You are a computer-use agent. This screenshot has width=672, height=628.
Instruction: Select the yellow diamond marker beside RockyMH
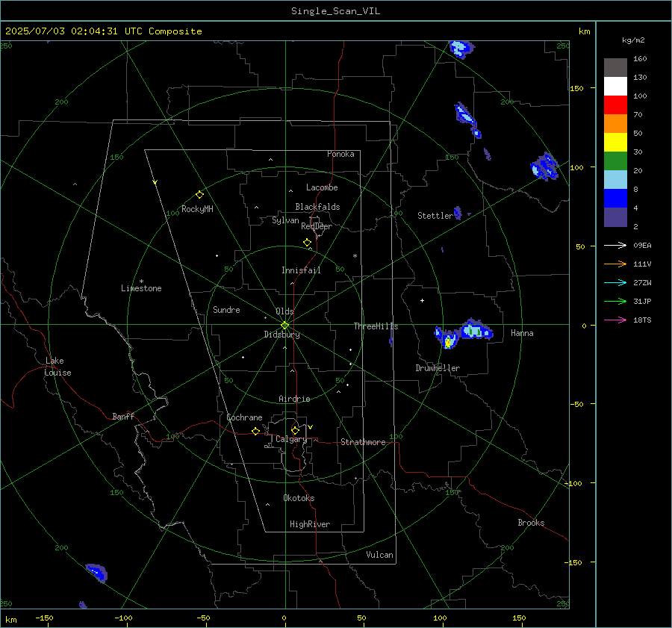coord(199,195)
